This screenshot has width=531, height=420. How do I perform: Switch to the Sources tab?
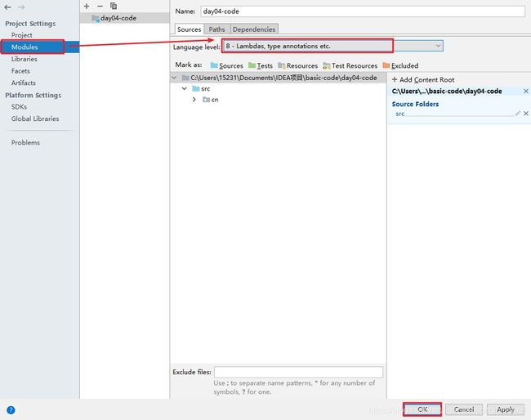(189, 29)
